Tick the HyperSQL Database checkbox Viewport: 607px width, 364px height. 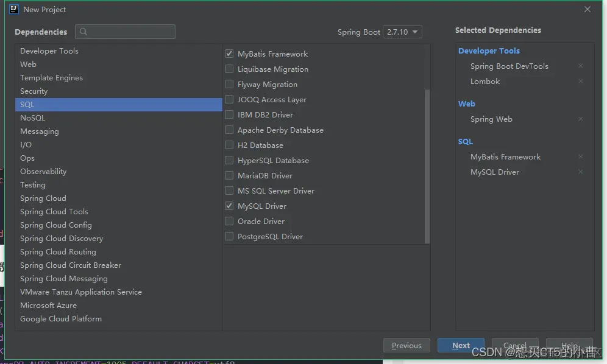coord(229,160)
